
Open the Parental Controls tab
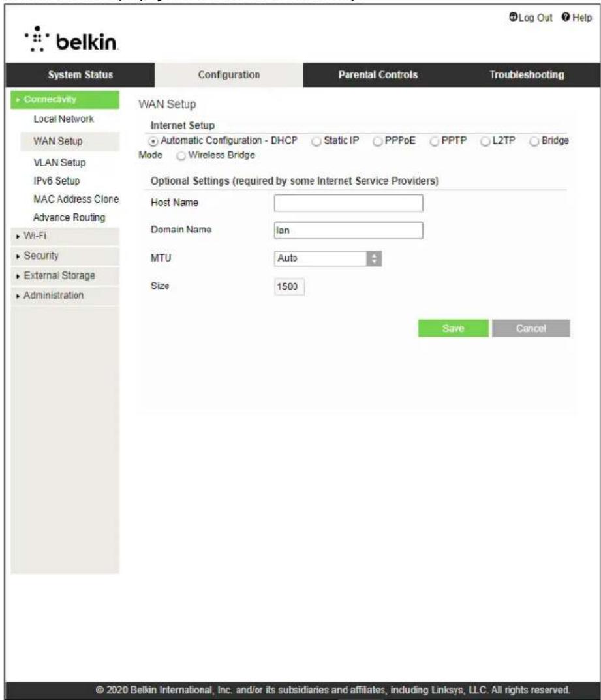(378, 74)
